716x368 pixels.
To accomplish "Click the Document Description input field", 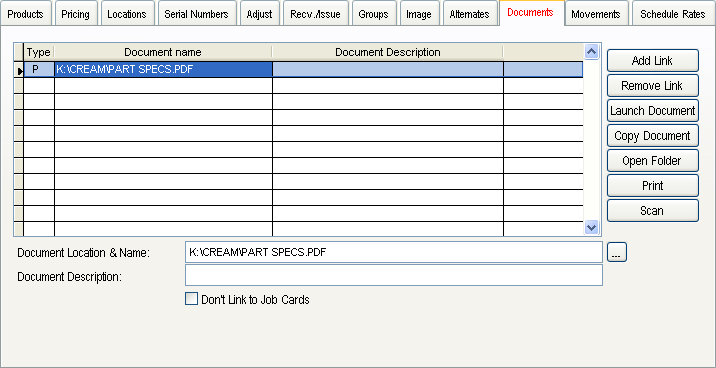I will click(x=394, y=275).
